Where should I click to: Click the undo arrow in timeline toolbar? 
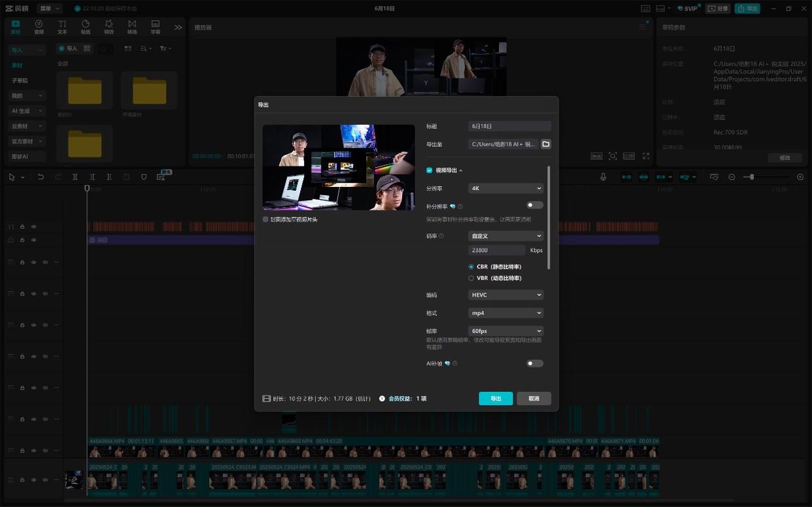click(41, 177)
